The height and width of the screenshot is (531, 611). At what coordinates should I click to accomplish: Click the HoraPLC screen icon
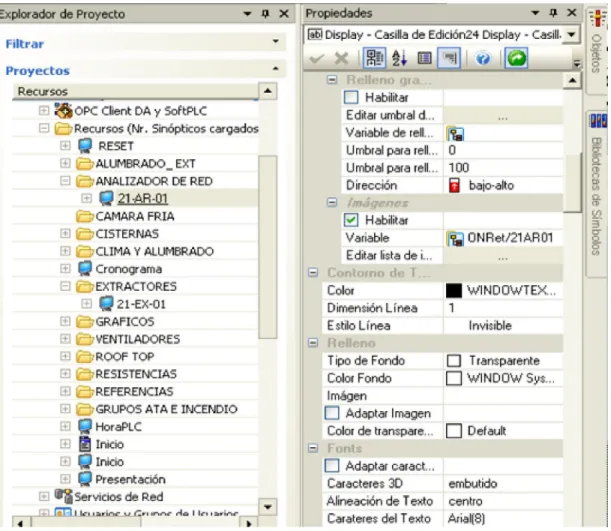click(x=85, y=427)
